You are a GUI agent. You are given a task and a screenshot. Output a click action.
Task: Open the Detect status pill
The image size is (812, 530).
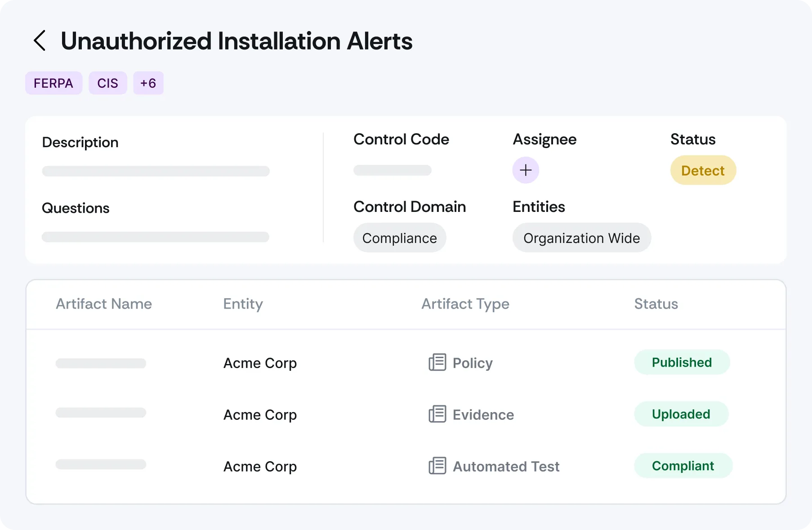pyautogui.click(x=703, y=171)
